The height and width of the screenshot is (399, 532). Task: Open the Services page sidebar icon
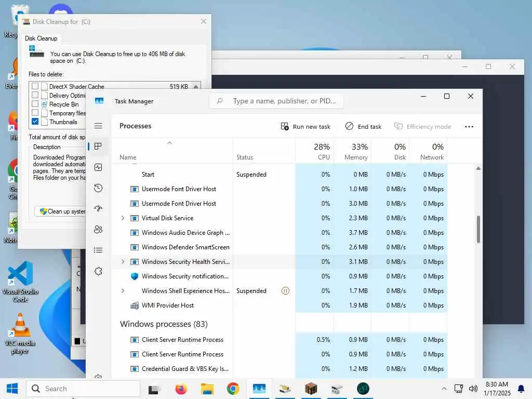tap(98, 271)
